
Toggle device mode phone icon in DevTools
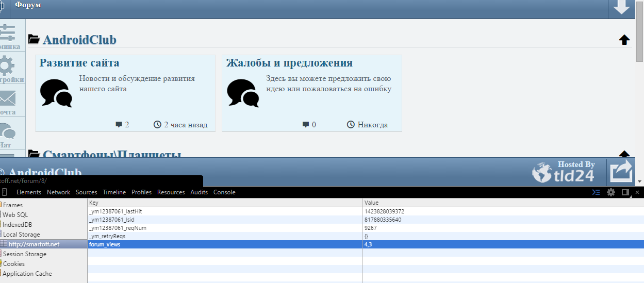pos(4,192)
